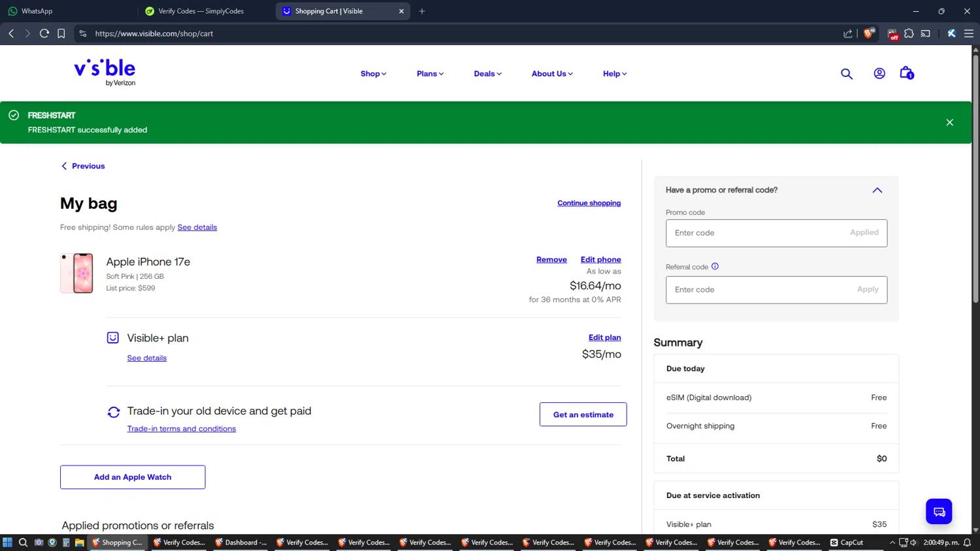Remove the Apple iPhone 17e

[x=551, y=260]
